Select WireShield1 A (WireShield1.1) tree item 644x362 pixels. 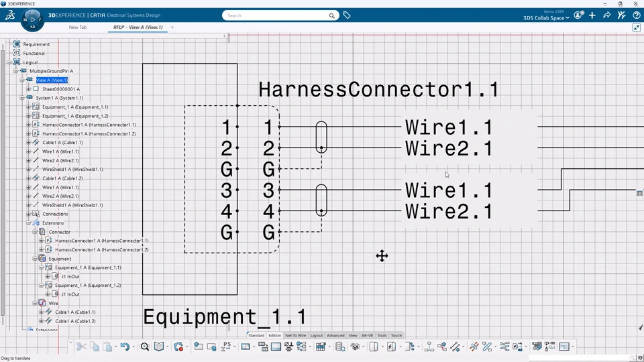coord(72,170)
